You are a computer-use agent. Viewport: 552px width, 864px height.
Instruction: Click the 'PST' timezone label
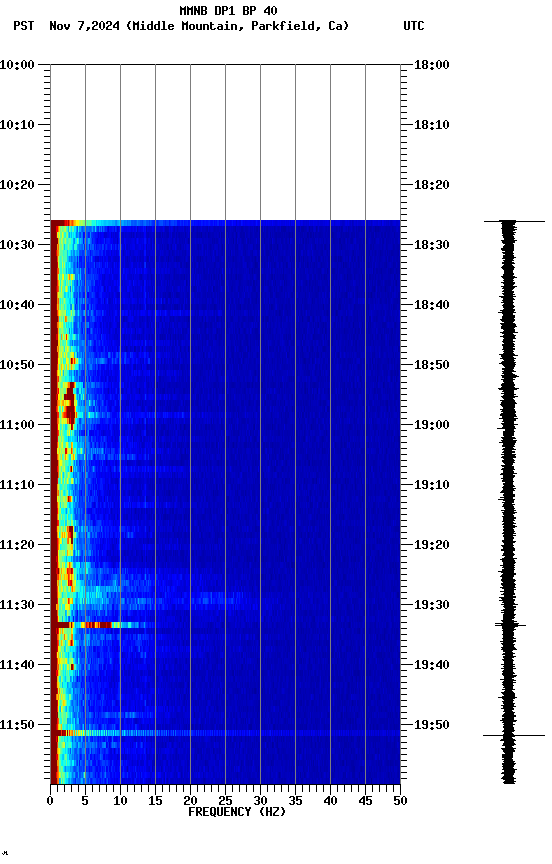(x=24, y=26)
